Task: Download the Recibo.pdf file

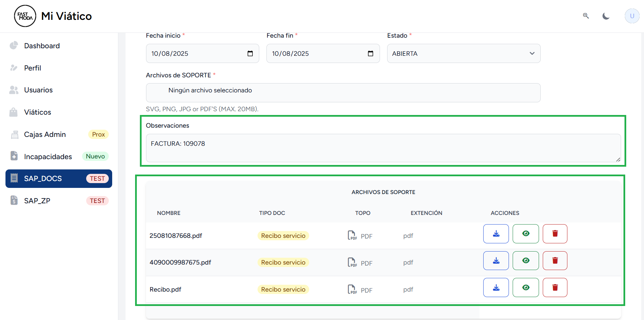Action: pos(496,287)
